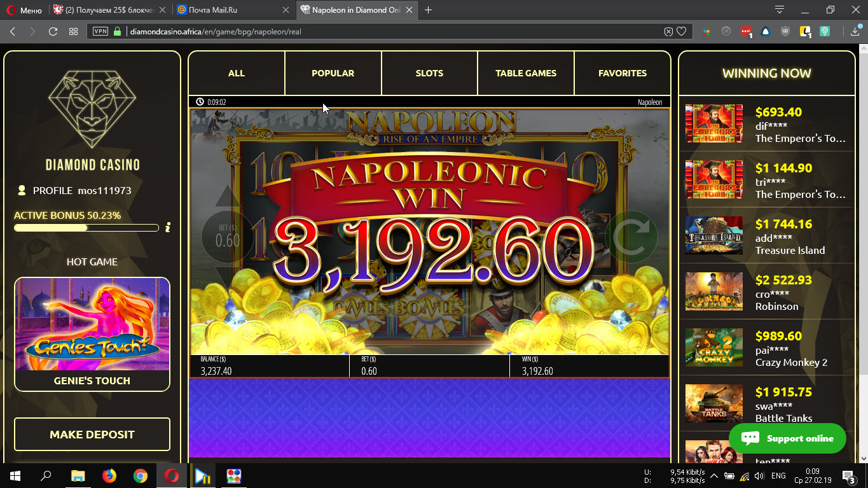Viewport: 868px width, 488px height.
Task: View site security padlock info
Action: (x=117, y=31)
